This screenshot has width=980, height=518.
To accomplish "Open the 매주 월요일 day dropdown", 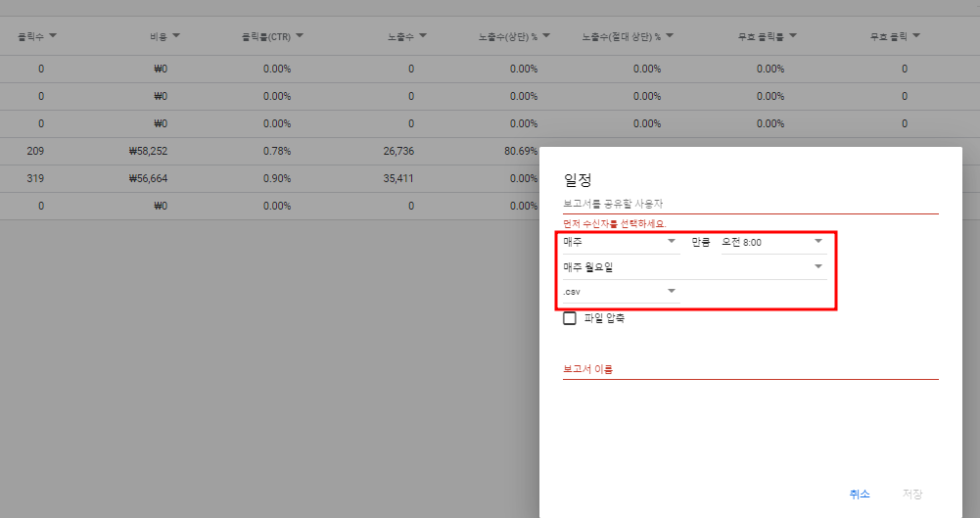I will [694, 267].
